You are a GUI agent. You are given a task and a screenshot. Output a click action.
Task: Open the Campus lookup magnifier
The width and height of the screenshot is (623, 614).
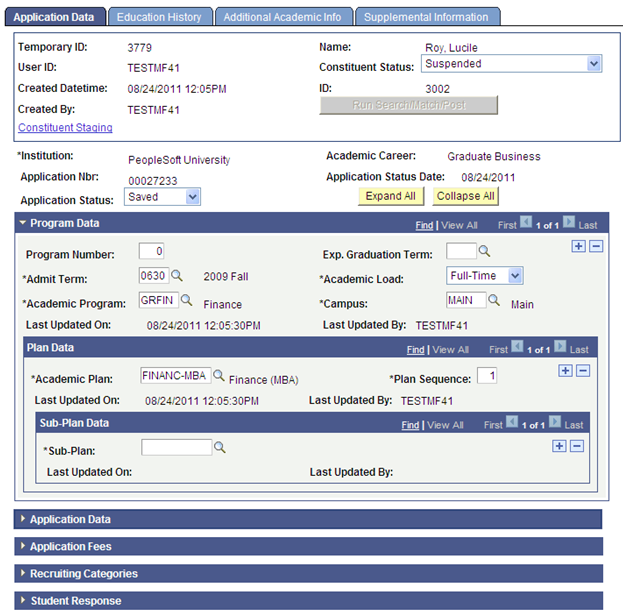(x=494, y=300)
